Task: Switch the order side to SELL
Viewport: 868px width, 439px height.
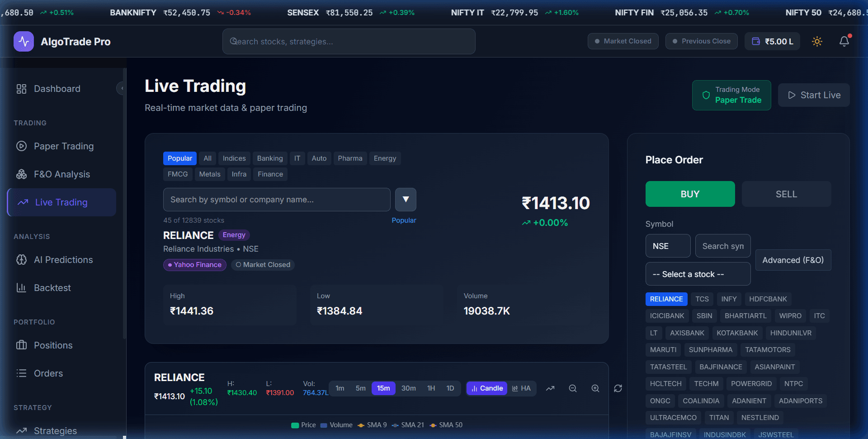Action: coord(786,194)
